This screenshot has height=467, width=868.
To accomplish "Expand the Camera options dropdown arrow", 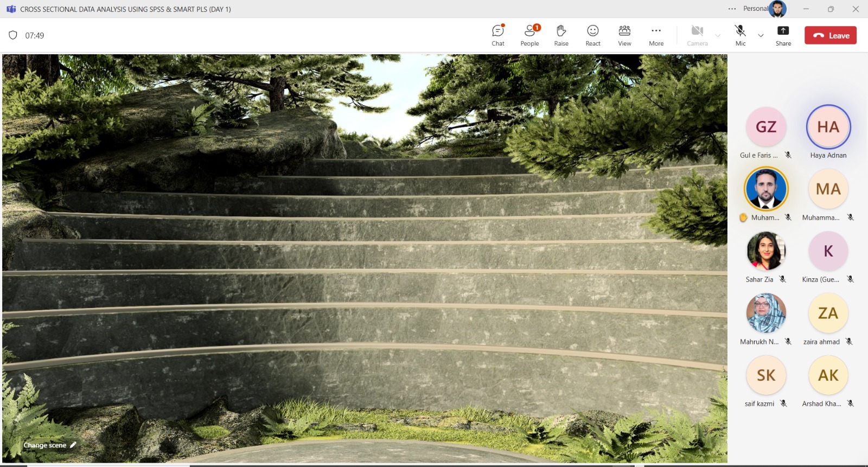I will tap(718, 36).
